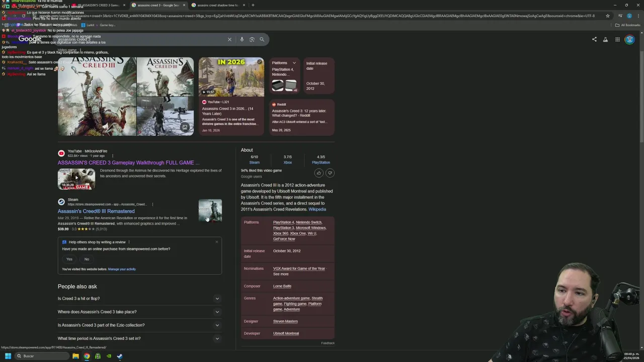
Task: Open the Reddit '12 years later' card
Action: (302, 118)
